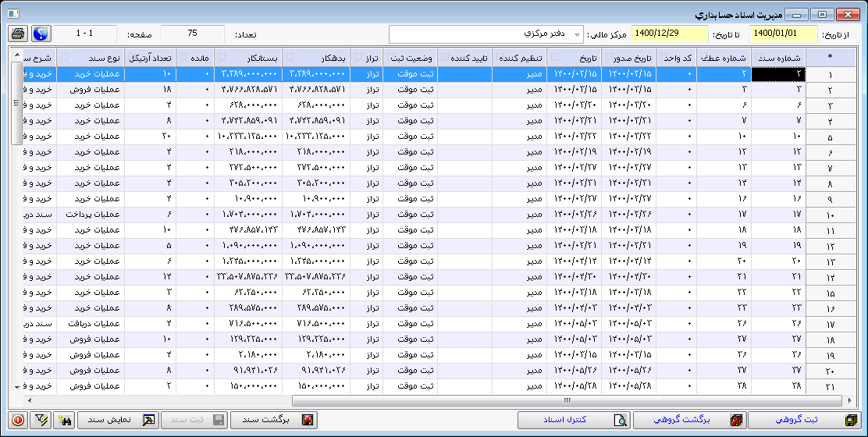
Task: Click horizontal scrollbar right arrow
Action: point(849,400)
